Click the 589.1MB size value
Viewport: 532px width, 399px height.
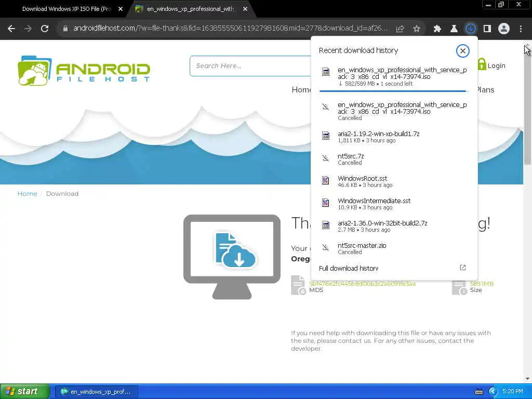[482, 284]
